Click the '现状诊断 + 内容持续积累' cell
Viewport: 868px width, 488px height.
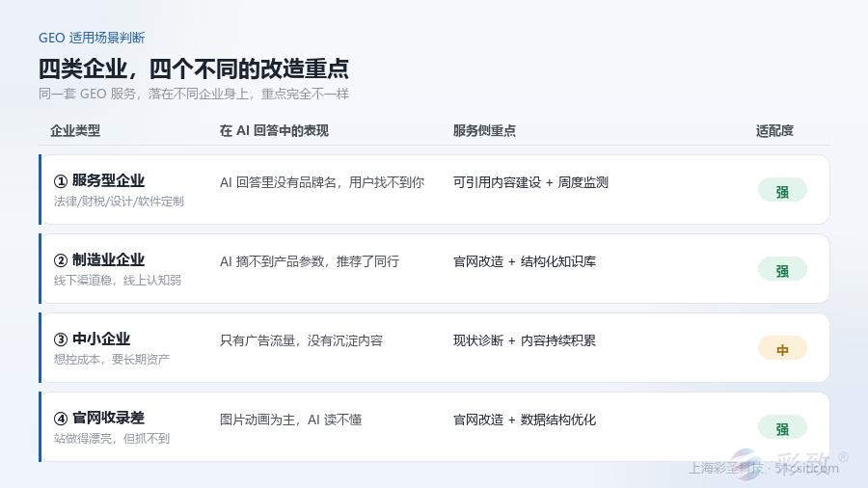pyautogui.click(x=525, y=340)
